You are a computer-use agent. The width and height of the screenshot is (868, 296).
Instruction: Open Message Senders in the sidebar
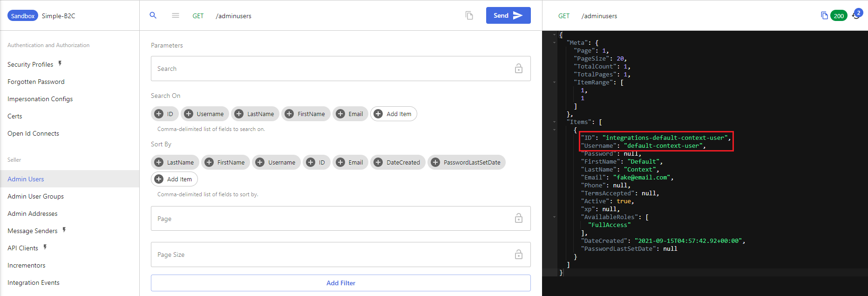coord(33,231)
